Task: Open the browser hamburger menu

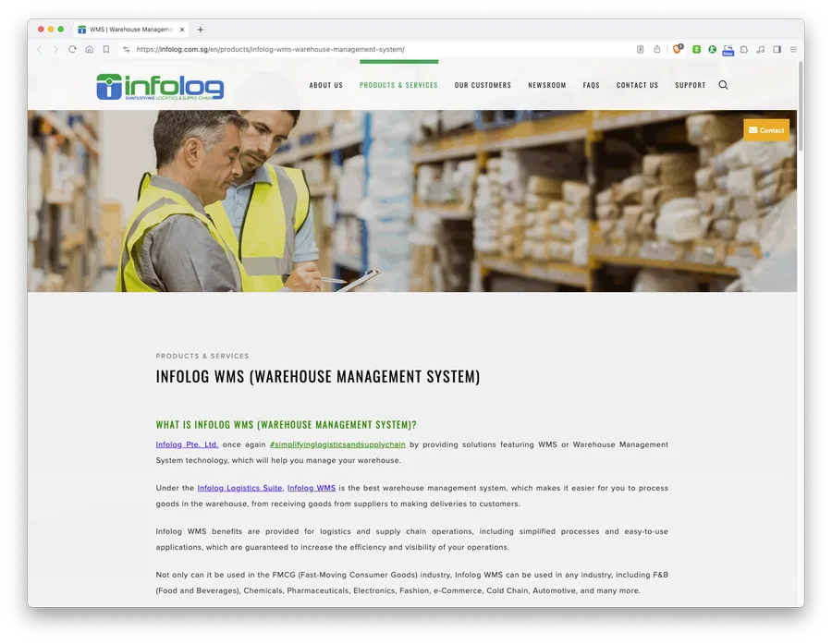Action: pos(793,49)
